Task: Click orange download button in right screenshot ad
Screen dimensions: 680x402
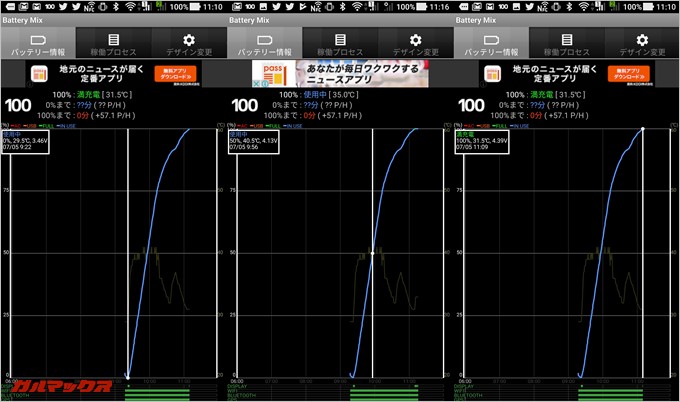Action: pyautogui.click(x=630, y=74)
